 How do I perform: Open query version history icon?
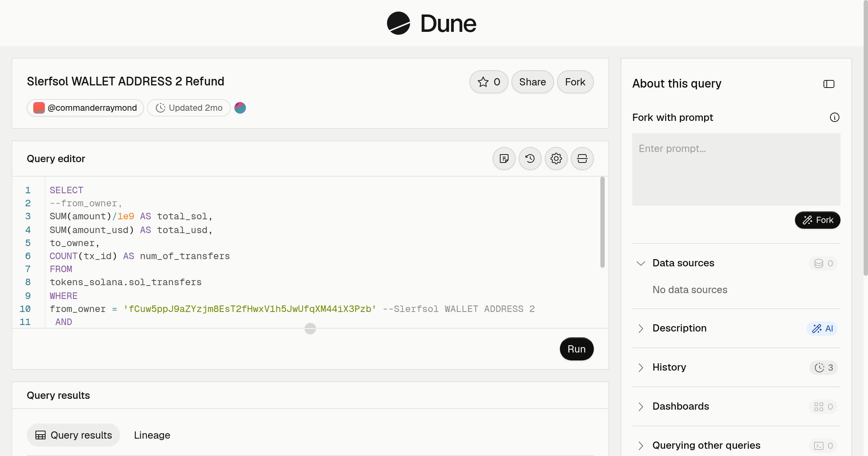click(x=530, y=159)
